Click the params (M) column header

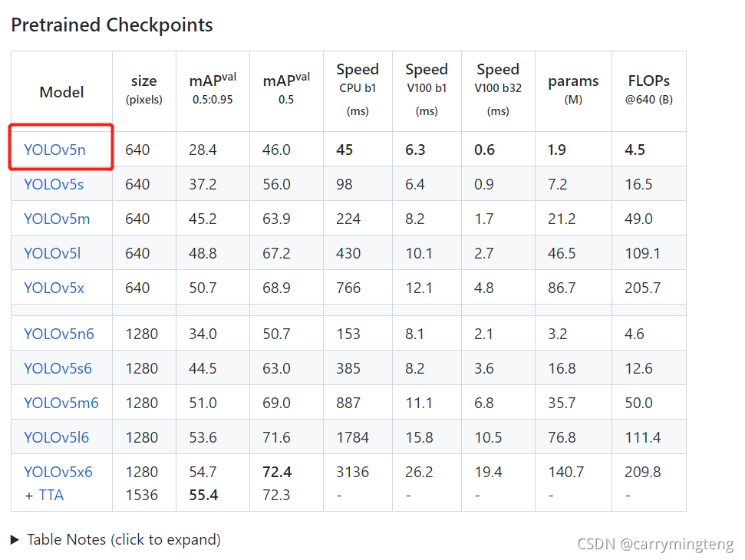click(573, 89)
